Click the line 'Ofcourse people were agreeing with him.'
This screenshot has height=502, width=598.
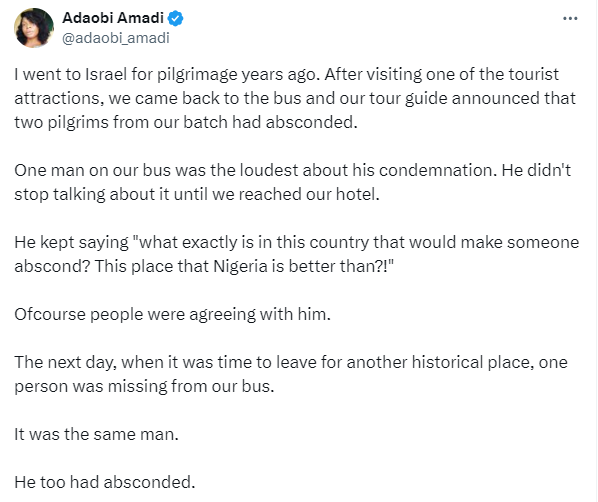point(172,315)
